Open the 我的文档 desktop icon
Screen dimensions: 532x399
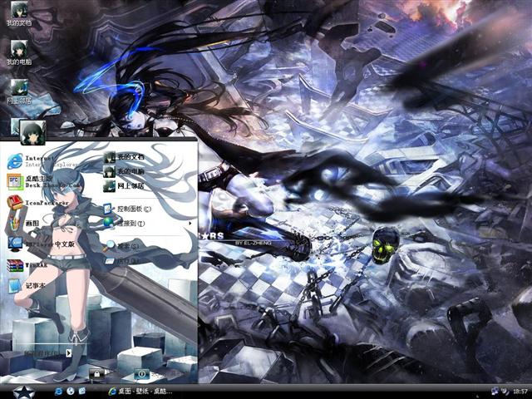[19, 14]
